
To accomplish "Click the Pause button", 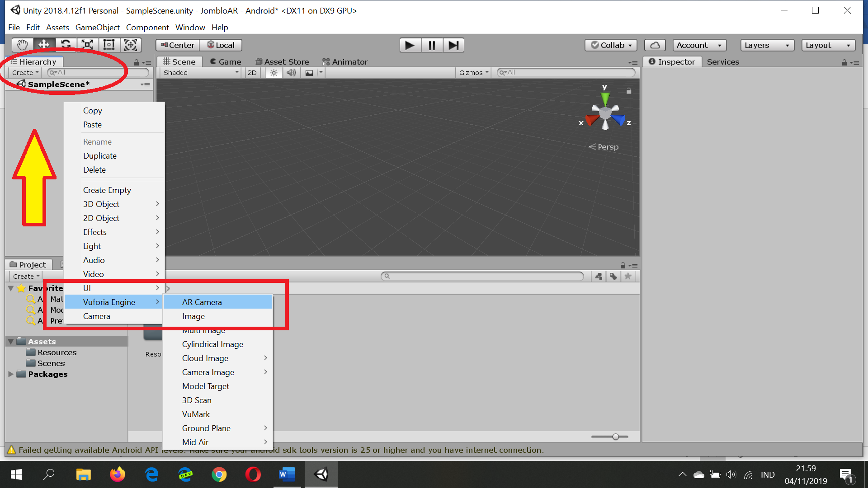I will point(432,45).
